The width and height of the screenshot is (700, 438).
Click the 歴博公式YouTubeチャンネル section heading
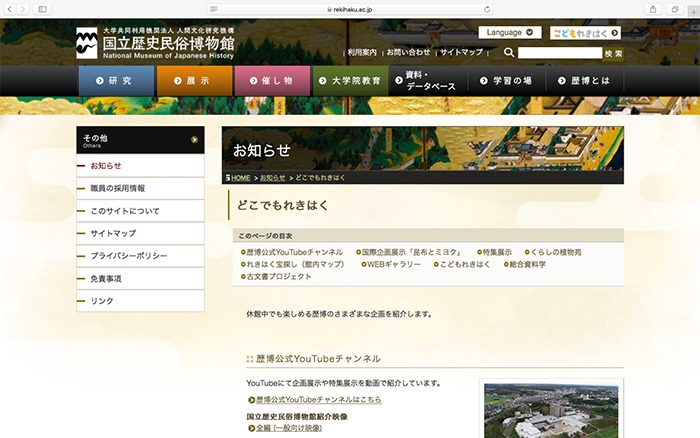click(318, 359)
